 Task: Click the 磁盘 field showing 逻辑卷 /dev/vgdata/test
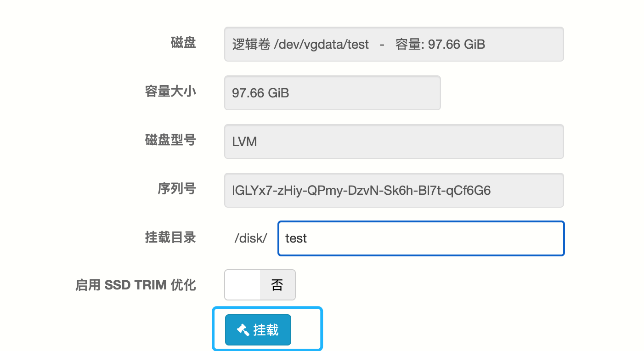pyautogui.click(x=394, y=44)
